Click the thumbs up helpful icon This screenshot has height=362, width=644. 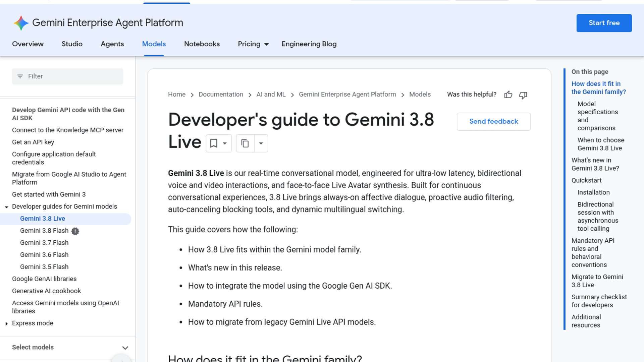coord(508,95)
